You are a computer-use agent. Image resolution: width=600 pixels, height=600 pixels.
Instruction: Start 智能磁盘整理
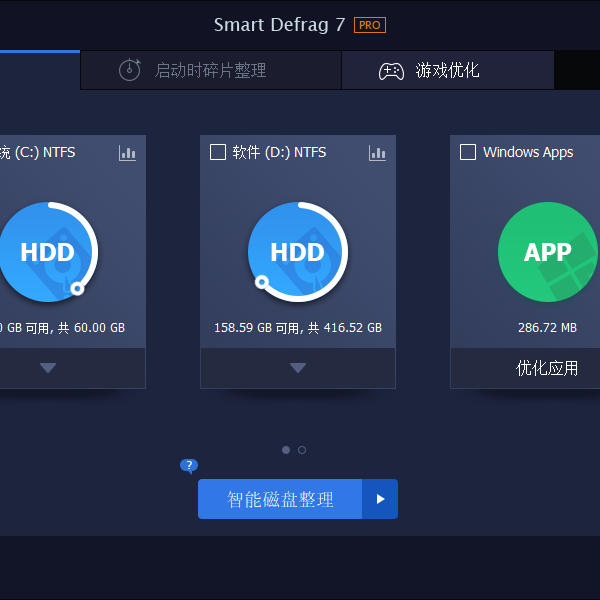280,499
